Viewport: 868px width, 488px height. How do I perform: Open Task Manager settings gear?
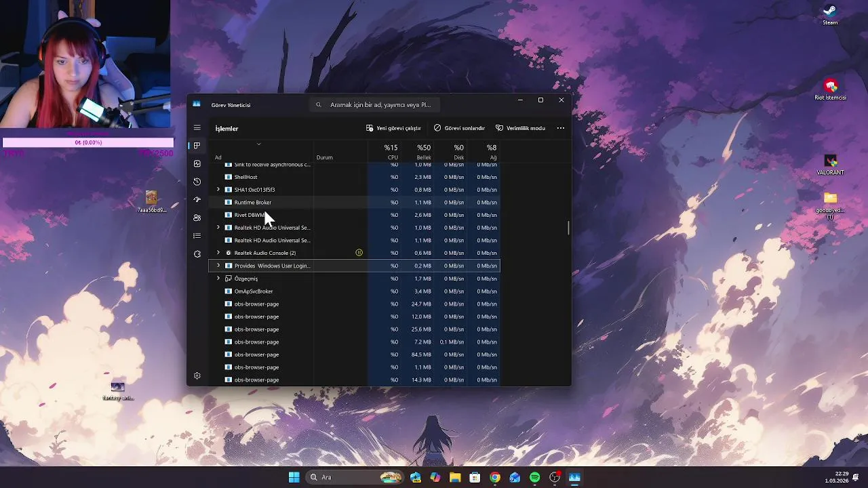tap(197, 375)
